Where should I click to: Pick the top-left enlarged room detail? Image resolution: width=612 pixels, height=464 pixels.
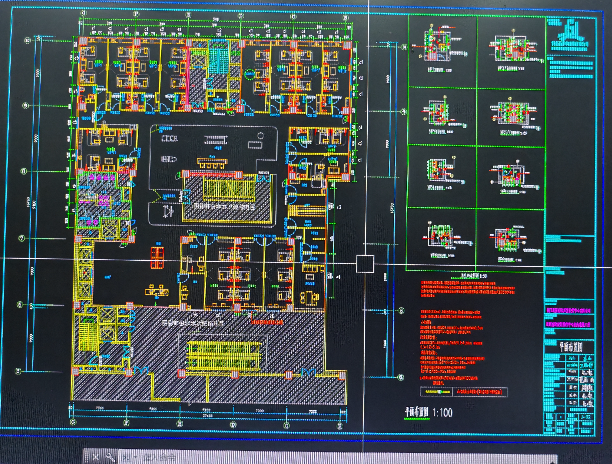click(441, 49)
